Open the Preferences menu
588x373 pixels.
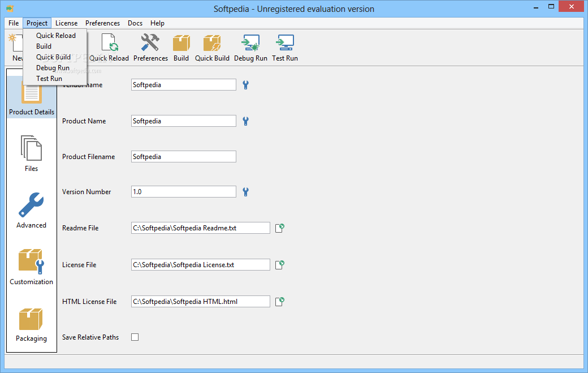pos(102,23)
